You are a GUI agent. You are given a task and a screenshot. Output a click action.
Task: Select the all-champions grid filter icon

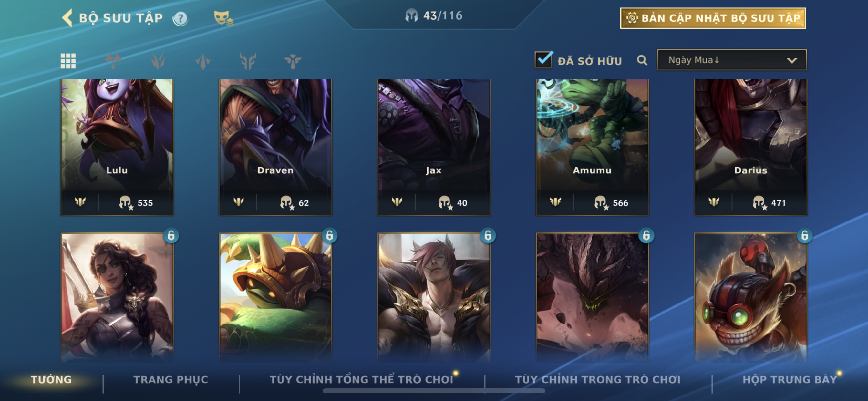68,61
